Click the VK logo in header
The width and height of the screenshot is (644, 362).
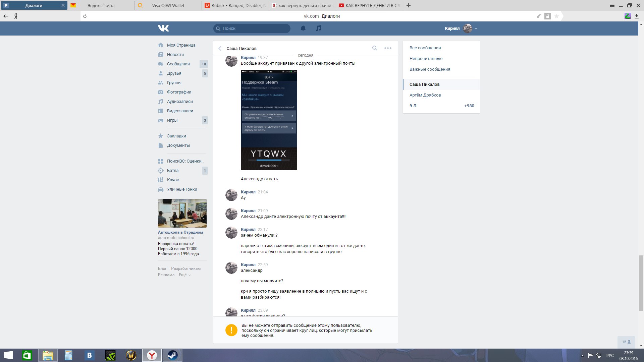(163, 28)
